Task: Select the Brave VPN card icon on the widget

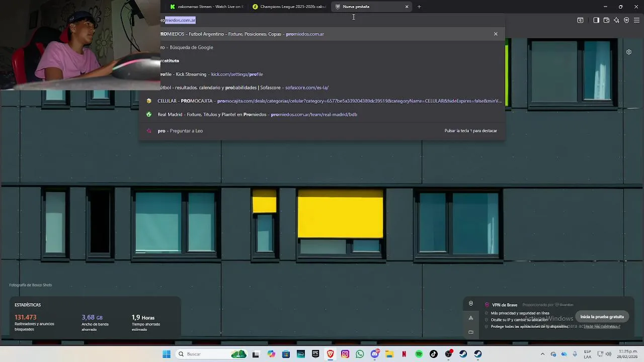Action: [471, 303]
